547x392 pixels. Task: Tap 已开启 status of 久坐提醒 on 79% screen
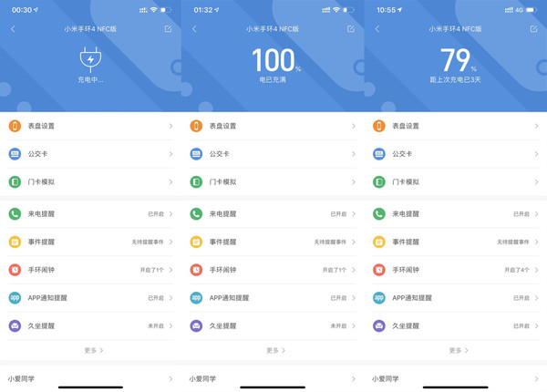(521, 325)
